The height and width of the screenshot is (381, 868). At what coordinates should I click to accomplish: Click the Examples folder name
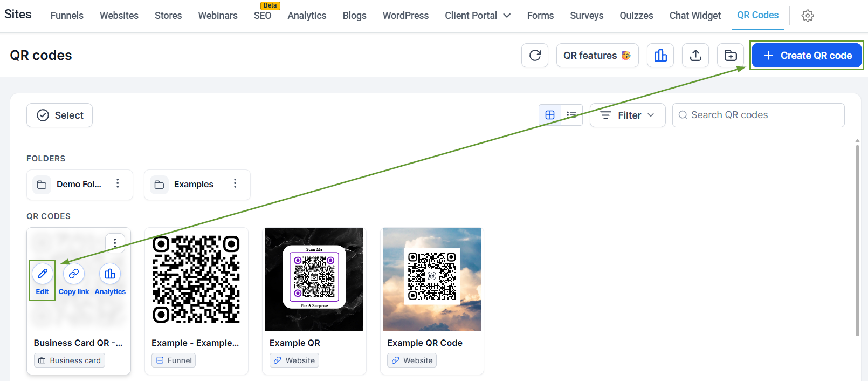194,185
